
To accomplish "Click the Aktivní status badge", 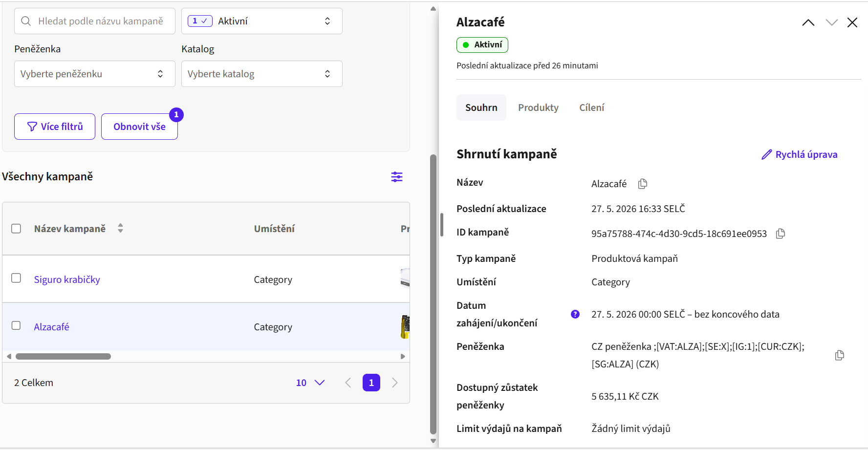I will tap(482, 45).
